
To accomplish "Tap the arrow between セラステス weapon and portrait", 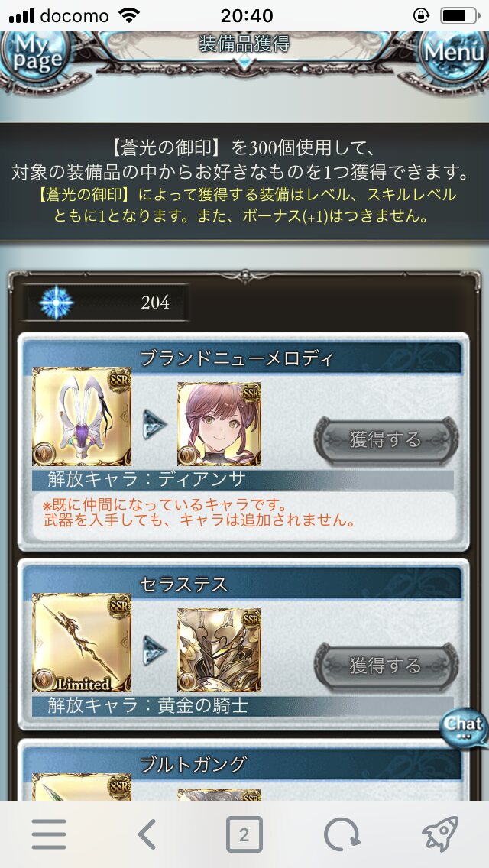I will pyautogui.click(x=154, y=650).
